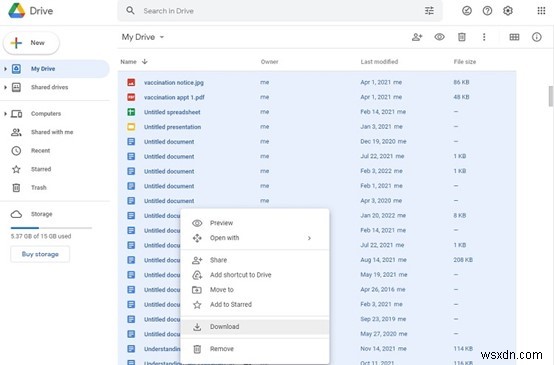Image resolution: width=554 pixels, height=365 pixels.
Task: Click the Google Drive logo
Action: click(17, 11)
